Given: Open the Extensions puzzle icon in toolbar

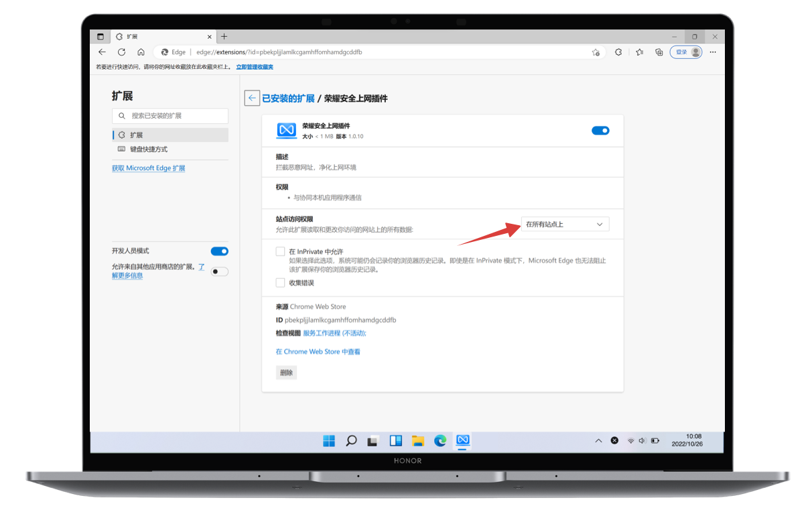Looking at the screenshot, I should point(618,52).
